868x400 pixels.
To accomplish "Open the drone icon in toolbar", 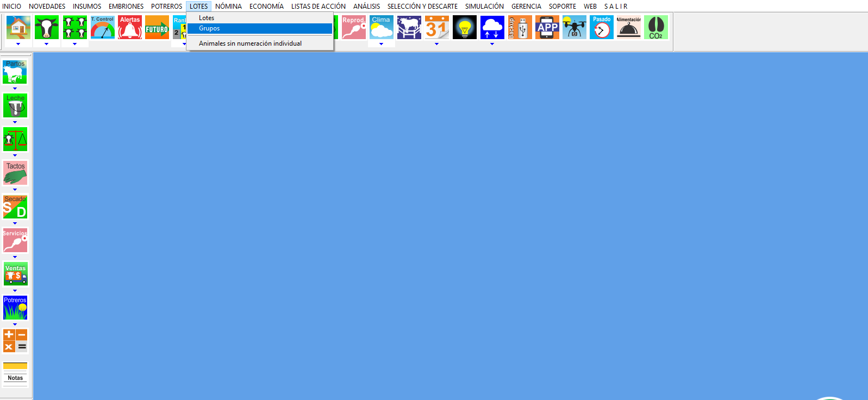I will click(574, 27).
